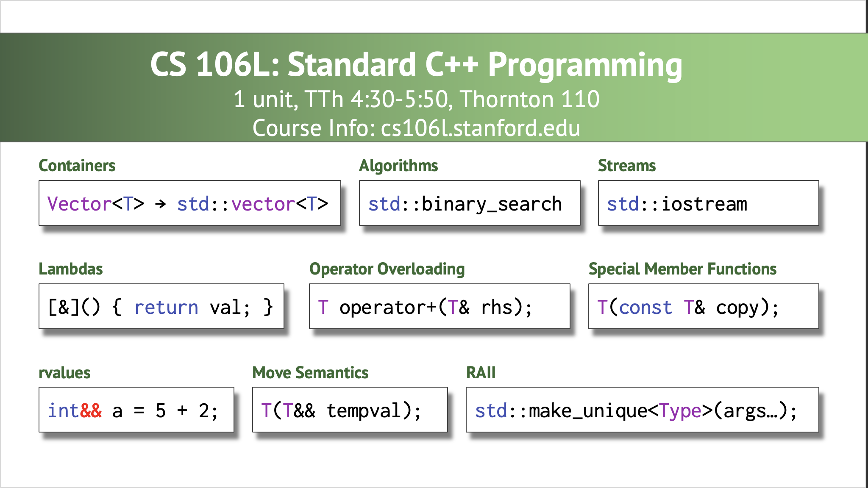Click the std::iostream Streams box
Screen dimensions: 868x488
(x=709, y=203)
